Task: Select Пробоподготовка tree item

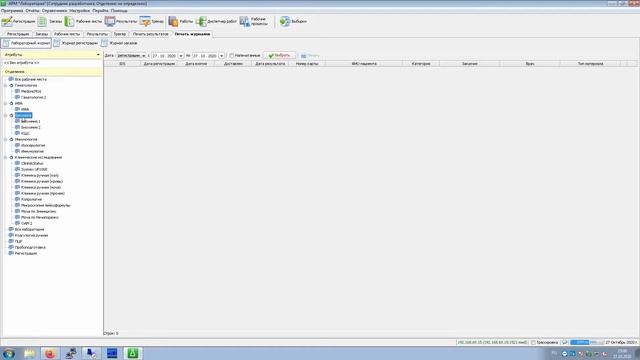Action: (x=30, y=248)
